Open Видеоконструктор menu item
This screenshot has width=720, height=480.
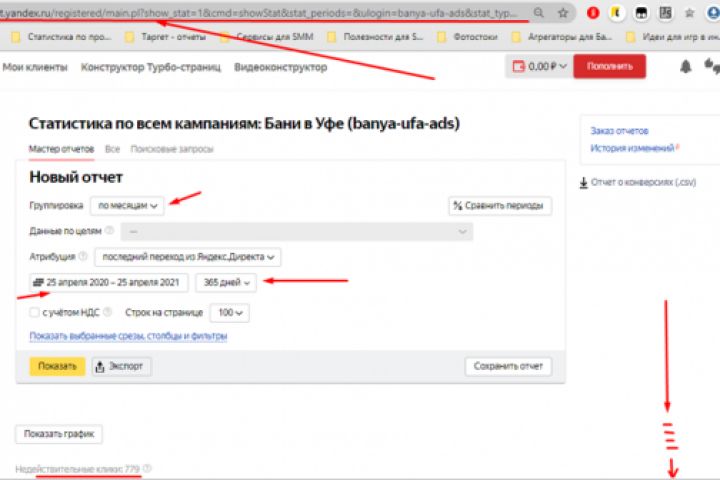(x=281, y=67)
